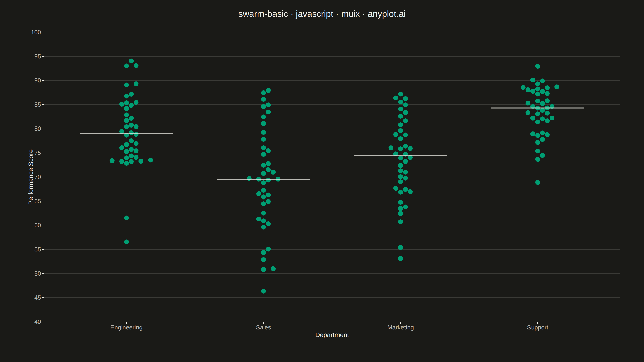Select the Department x-axis title
The width and height of the screenshot is (644, 362).
(x=332, y=335)
